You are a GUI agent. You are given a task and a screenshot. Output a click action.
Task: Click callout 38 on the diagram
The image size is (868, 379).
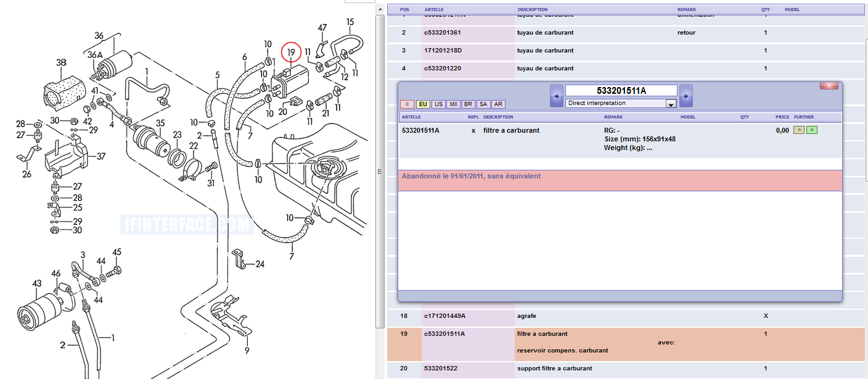[x=61, y=63]
